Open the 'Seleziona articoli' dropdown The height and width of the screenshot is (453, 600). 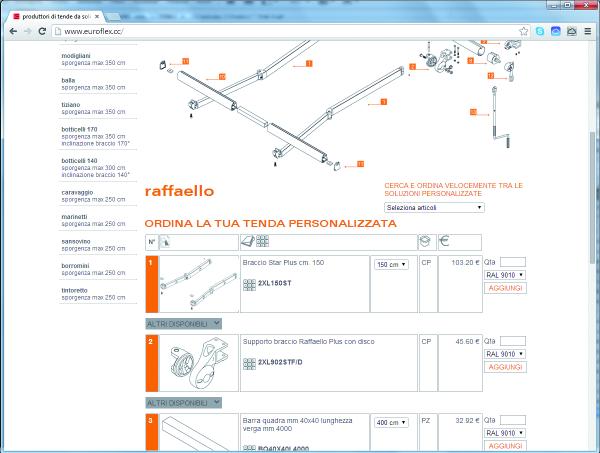pyautogui.click(x=434, y=207)
